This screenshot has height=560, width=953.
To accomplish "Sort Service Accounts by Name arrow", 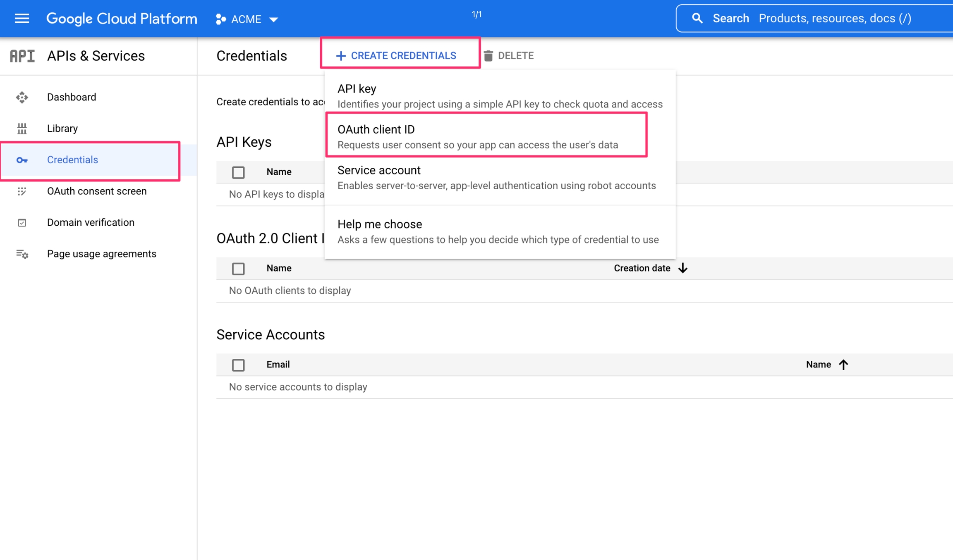I will click(x=843, y=365).
